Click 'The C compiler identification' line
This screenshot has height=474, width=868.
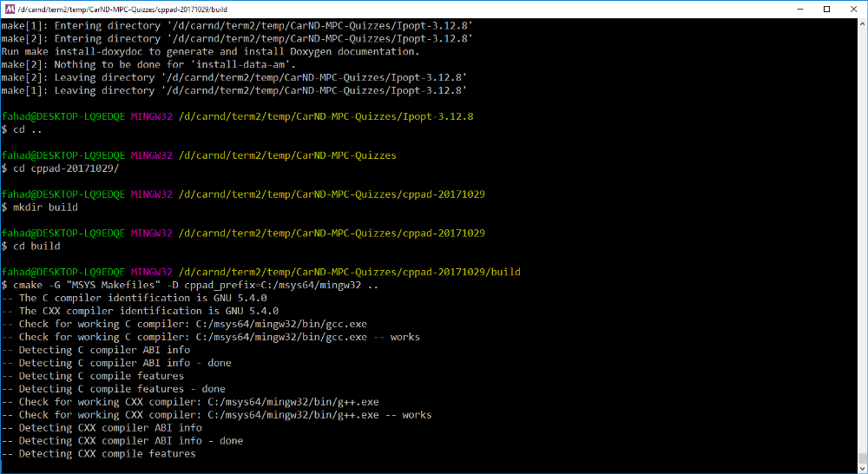click(x=134, y=299)
